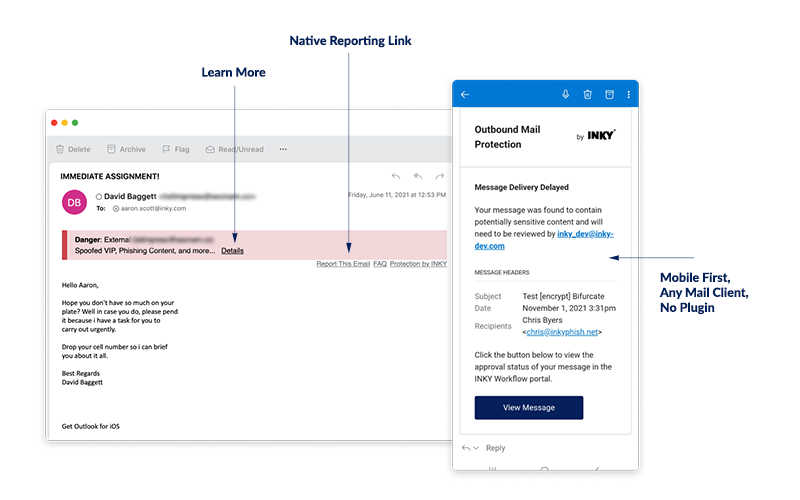Click the Friday, June 11, 2021 timestamp
Image resolution: width=800 pixels, height=500 pixels.
pyautogui.click(x=397, y=195)
